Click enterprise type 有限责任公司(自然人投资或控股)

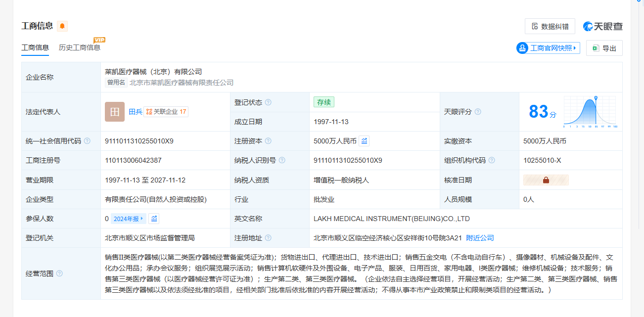point(156,199)
